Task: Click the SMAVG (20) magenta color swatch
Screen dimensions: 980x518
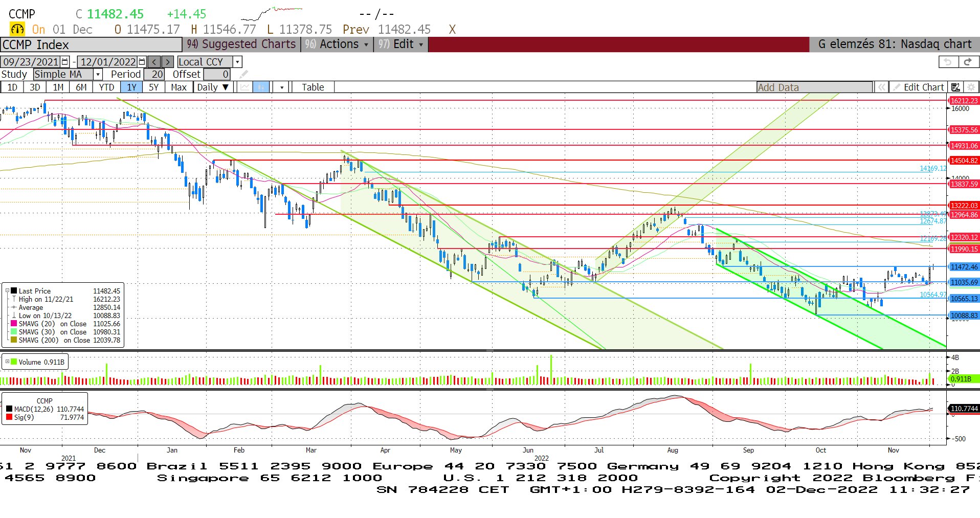Action: (x=14, y=323)
